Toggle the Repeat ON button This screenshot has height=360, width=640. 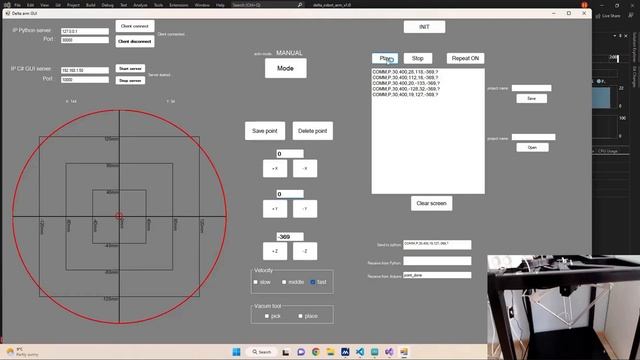[x=465, y=58]
